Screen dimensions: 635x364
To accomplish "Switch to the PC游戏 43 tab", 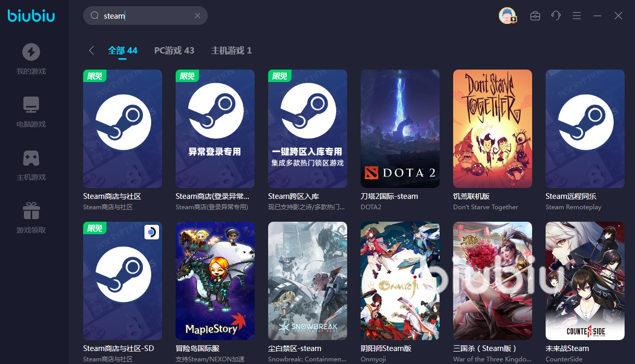I will click(174, 50).
